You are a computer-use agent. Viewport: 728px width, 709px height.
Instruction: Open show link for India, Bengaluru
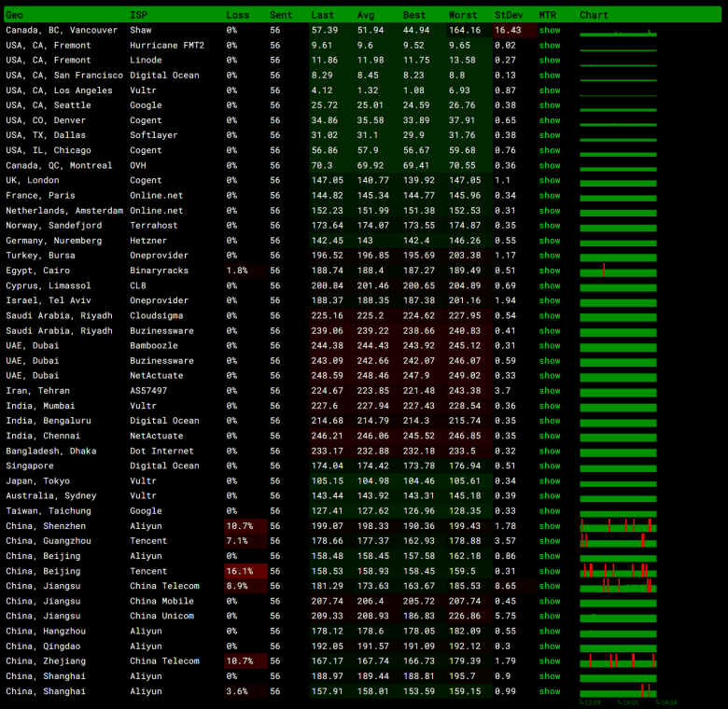549,421
